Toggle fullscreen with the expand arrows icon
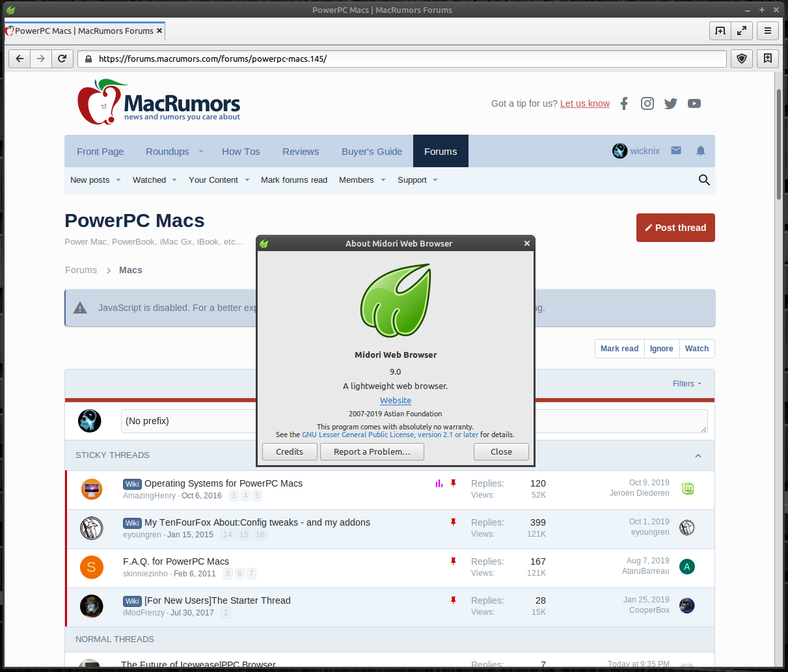 pos(742,31)
